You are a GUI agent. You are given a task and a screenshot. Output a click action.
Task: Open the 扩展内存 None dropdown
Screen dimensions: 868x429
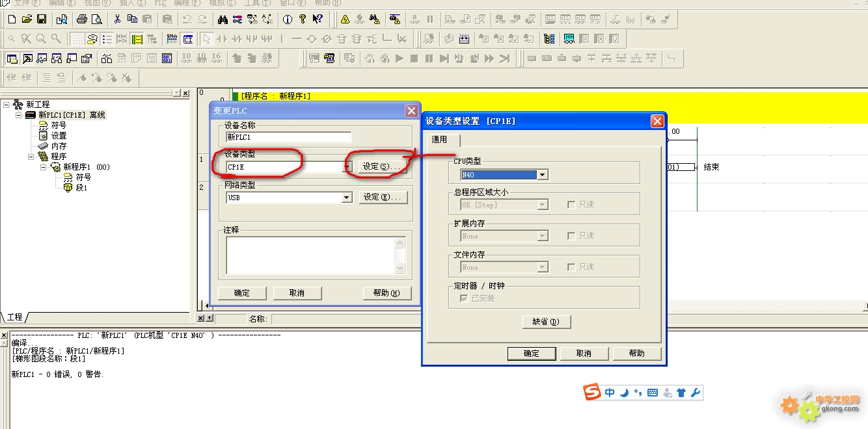543,236
